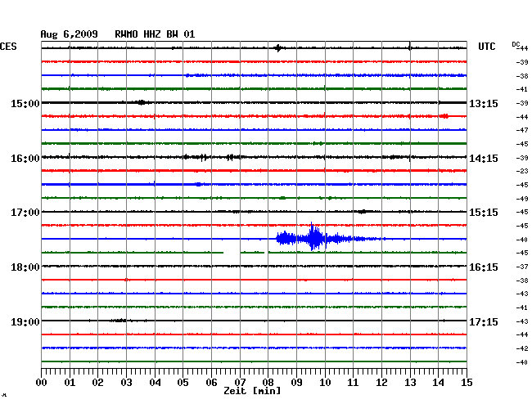
Task: Click the '13' minute axis label
Action: [410, 383]
